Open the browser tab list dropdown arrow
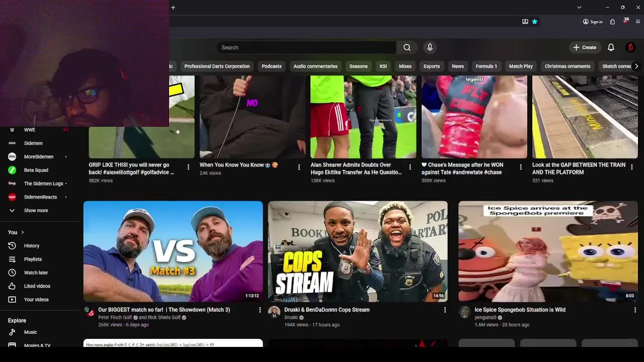644x362 pixels. [x=579, y=8]
